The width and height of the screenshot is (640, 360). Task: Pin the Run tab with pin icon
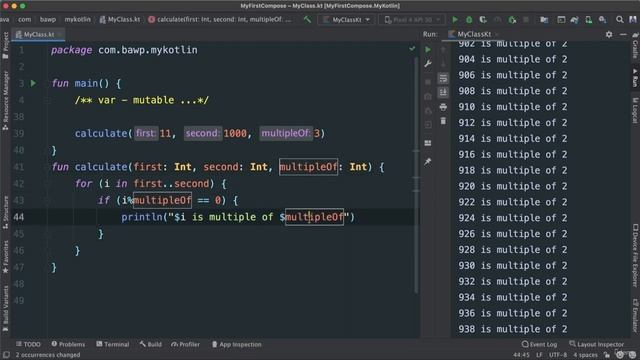[428, 162]
